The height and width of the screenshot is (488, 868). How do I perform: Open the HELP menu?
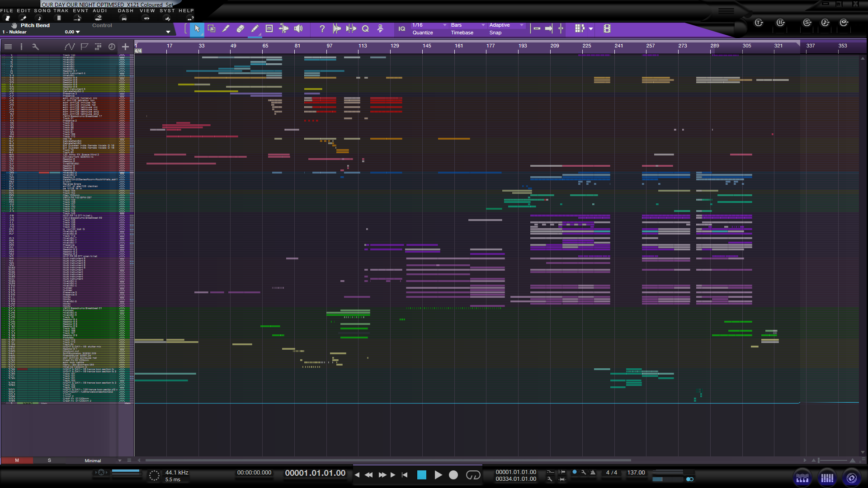(x=186, y=10)
